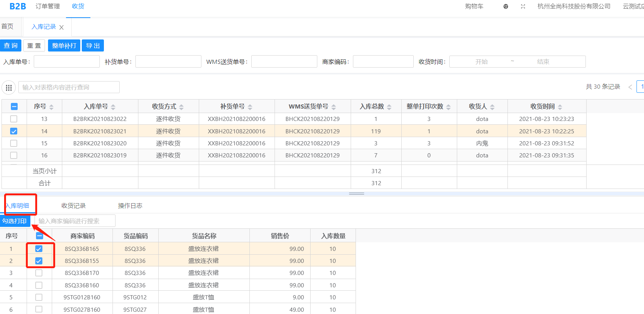The width and height of the screenshot is (644, 314).
Task: Open the 操作日志 tab
Action: click(x=130, y=206)
